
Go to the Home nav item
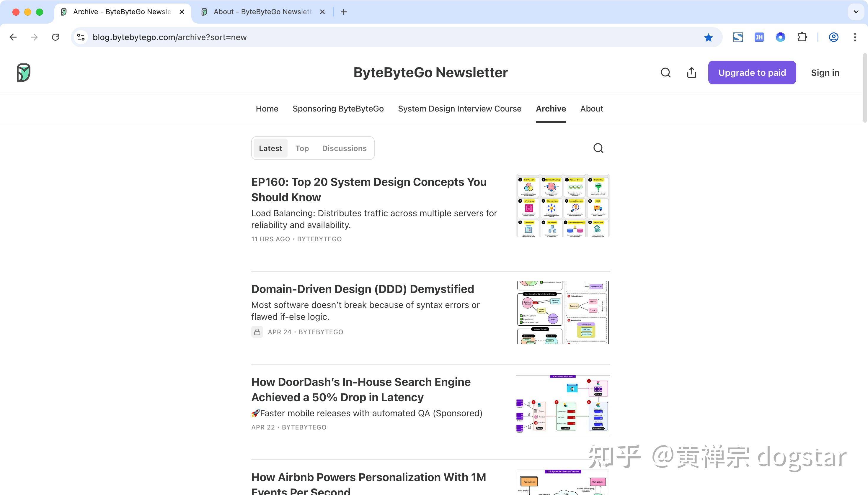[x=267, y=109]
